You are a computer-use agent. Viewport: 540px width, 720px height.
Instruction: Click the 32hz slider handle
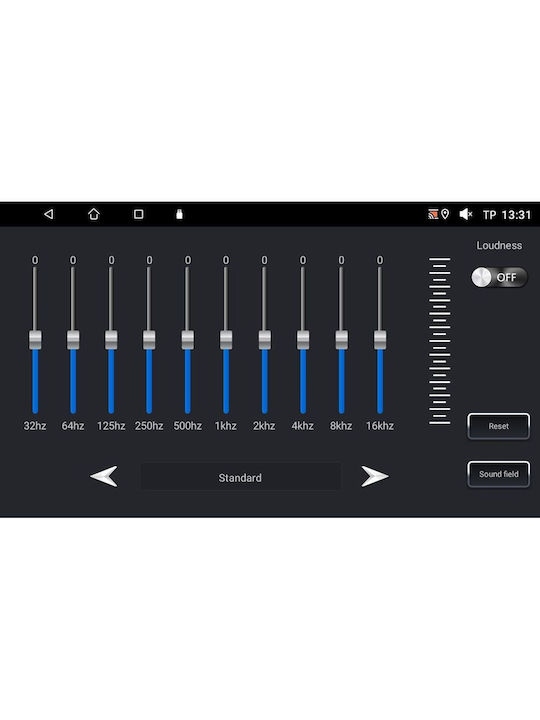pyautogui.click(x=35, y=340)
